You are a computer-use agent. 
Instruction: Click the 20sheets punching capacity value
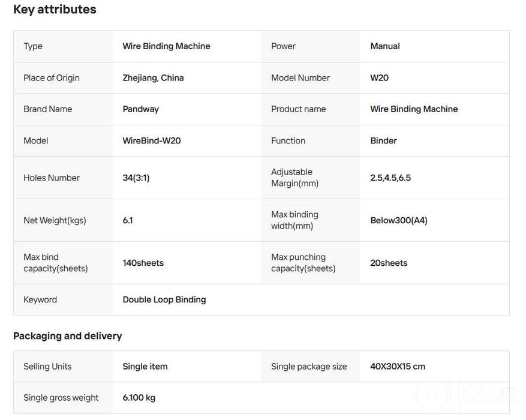click(x=389, y=263)
